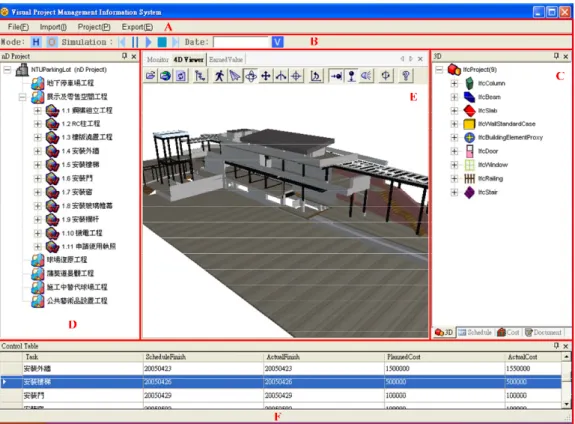Expand the IfcBeam node

pos(454,97)
